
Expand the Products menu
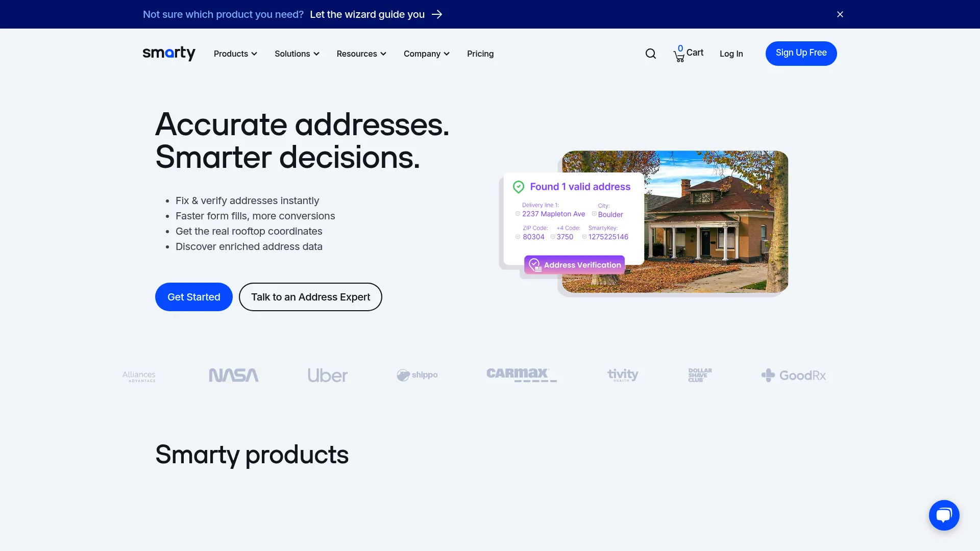click(x=235, y=54)
